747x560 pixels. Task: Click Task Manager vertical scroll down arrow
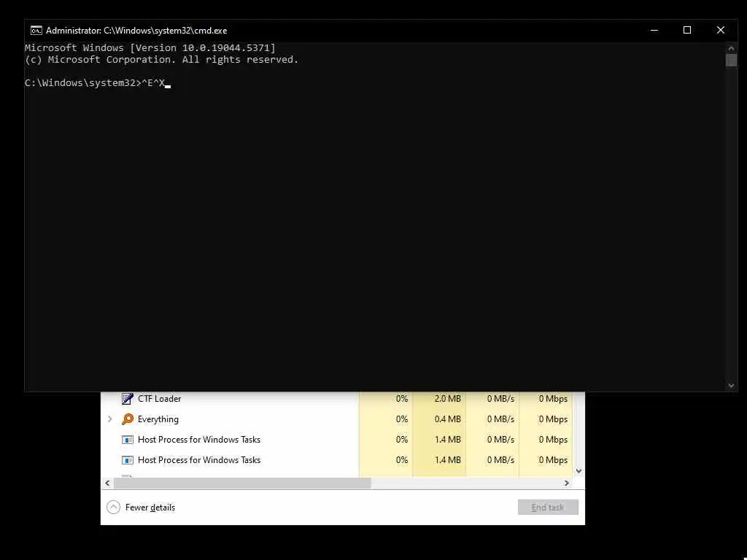(578, 471)
